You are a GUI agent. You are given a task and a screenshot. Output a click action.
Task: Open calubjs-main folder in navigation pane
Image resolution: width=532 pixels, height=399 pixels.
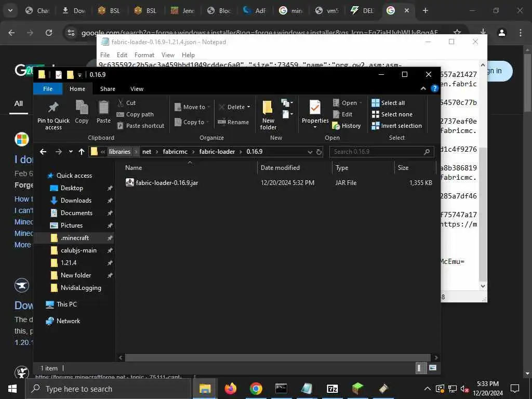point(79,250)
